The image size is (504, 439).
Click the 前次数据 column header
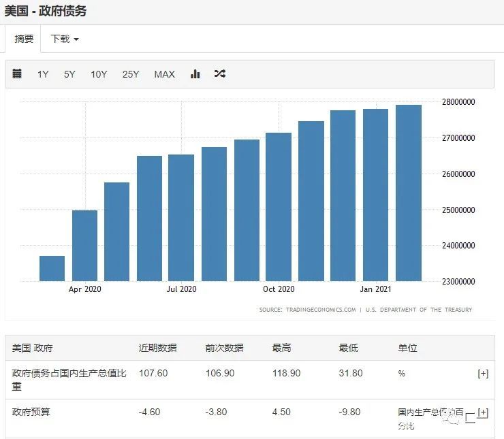[x=224, y=348]
